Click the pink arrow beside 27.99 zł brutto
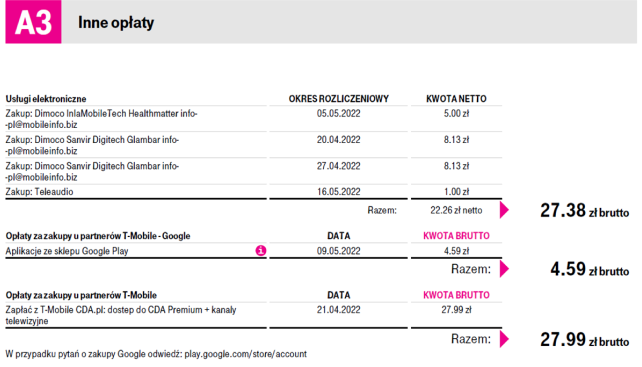This screenshot has height=367, width=642. click(x=504, y=339)
